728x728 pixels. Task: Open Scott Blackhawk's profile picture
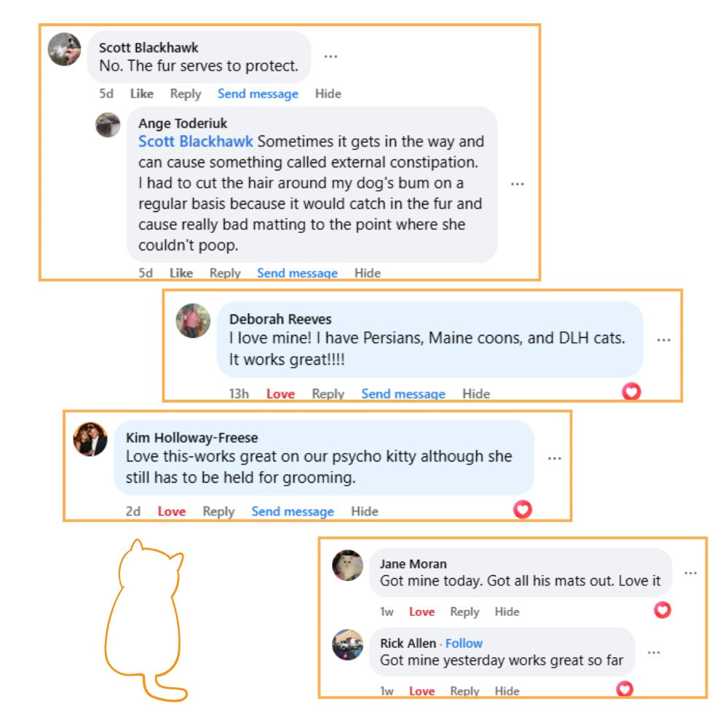64,50
